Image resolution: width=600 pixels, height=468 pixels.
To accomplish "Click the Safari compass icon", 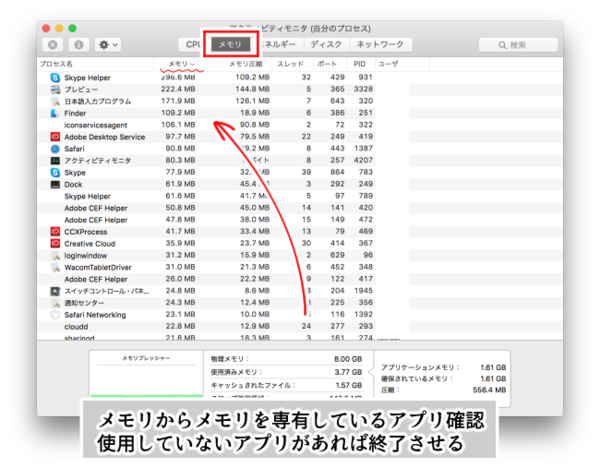I will tap(54, 149).
